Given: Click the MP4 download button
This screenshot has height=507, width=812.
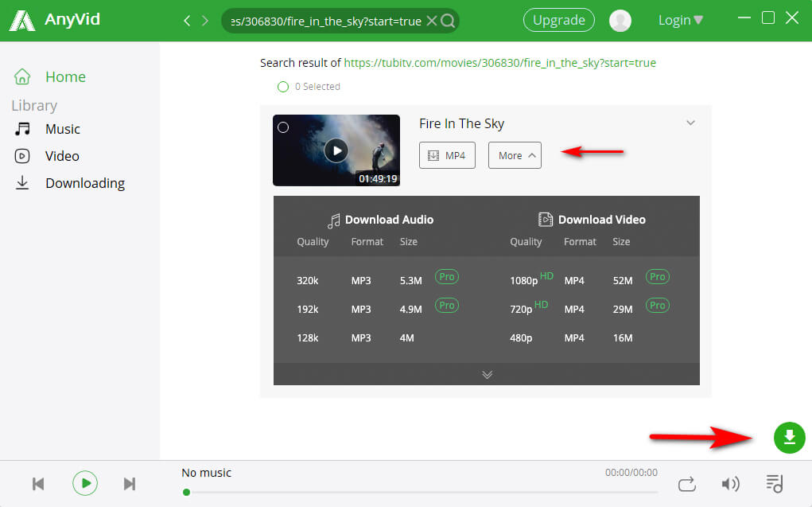Looking at the screenshot, I should click(447, 155).
